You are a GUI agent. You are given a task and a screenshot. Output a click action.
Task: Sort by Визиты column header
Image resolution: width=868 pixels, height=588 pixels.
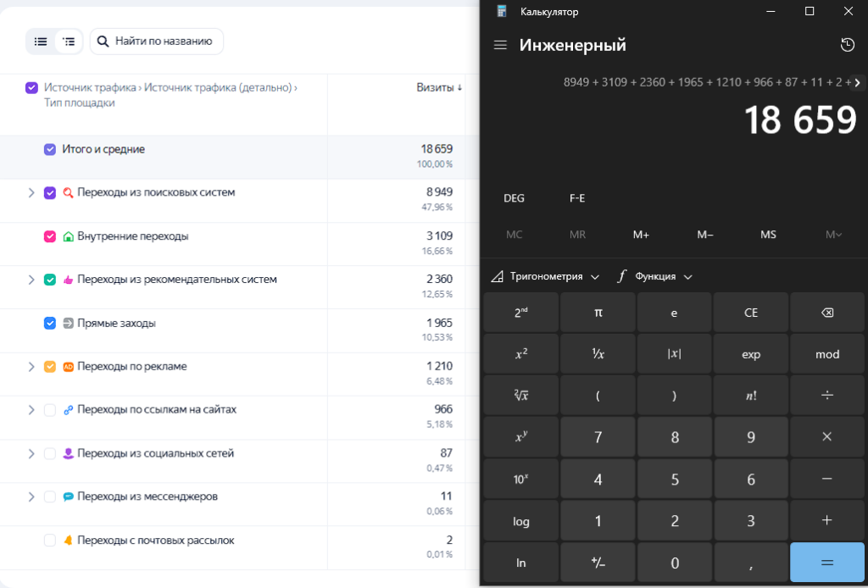coord(440,87)
